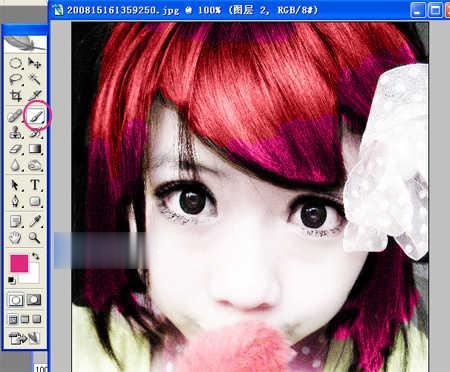Select the Healing Brush tool
The image size is (450, 372).
point(15,116)
